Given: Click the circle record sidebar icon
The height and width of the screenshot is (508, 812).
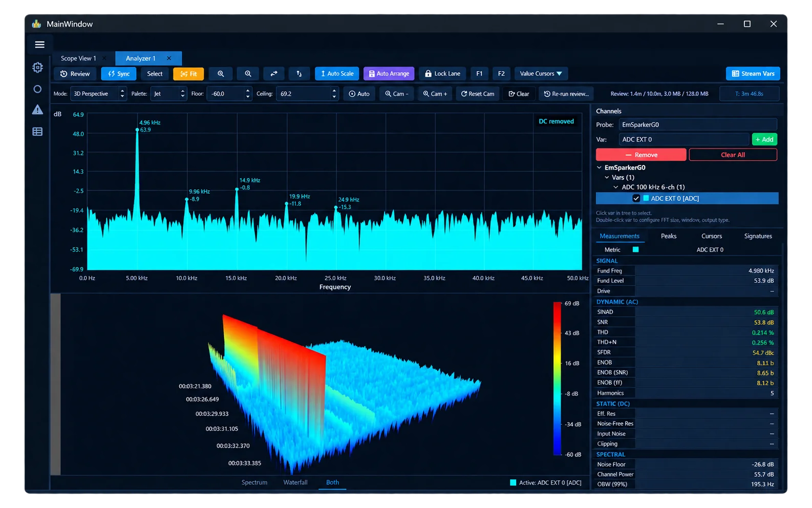Looking at the screenshot, I should (x=37, y=89).
